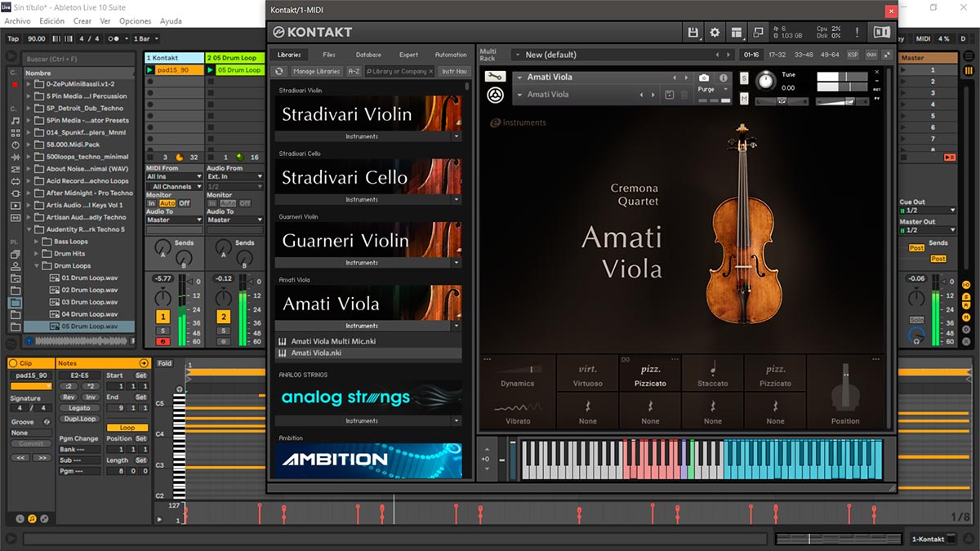
Task: Open the Opciones menu in Ableton
Action: click(x=135, y=21)
